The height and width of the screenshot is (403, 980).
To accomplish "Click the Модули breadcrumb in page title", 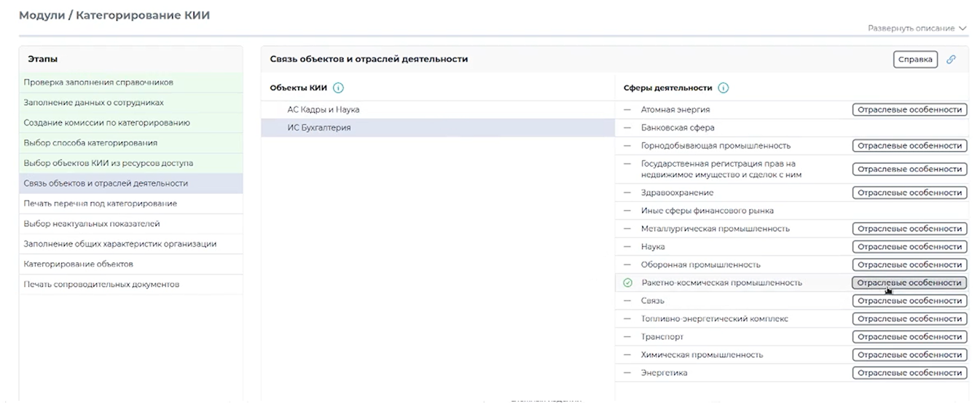I will (x=41, y=15).
